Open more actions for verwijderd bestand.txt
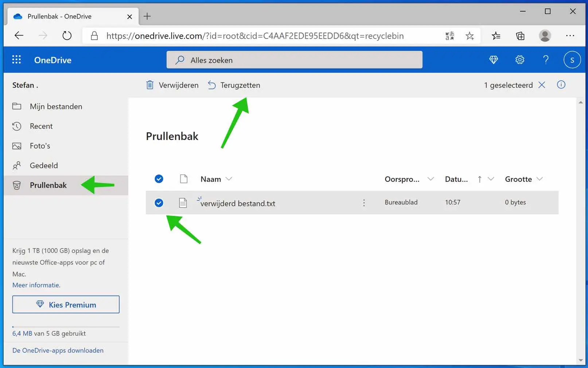The image size is (588, 368). [x=364, y=203]
